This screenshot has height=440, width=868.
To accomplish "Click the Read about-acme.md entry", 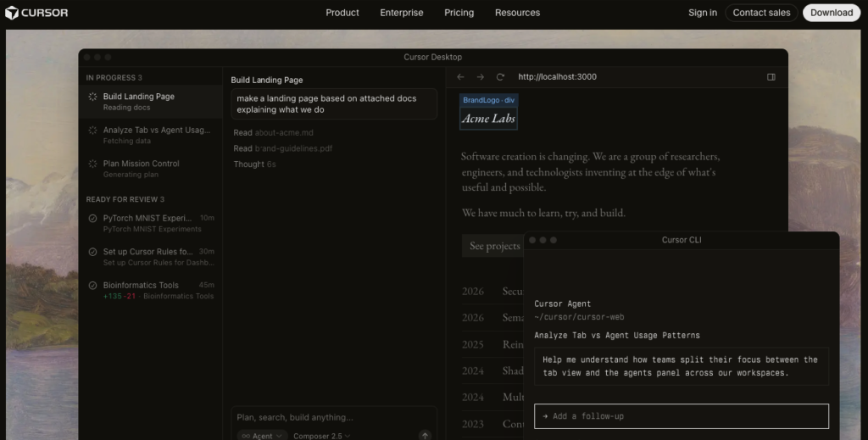I will click(274, 133).
